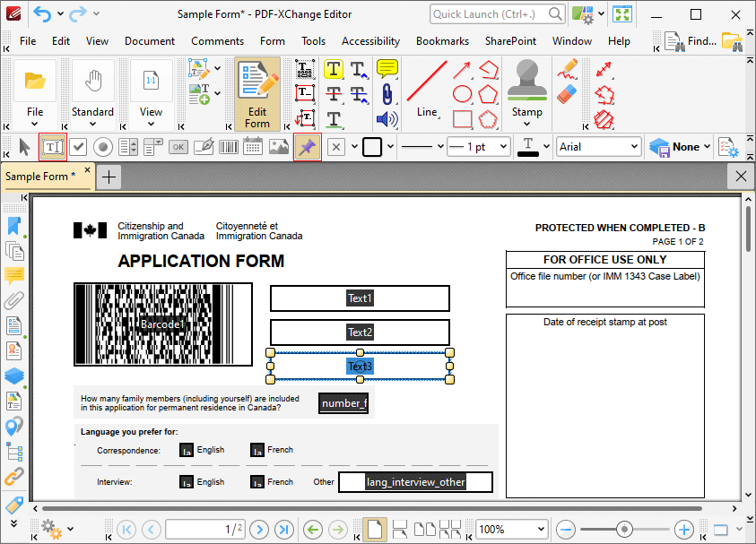Select the Stamp tool

pos(526,87)
